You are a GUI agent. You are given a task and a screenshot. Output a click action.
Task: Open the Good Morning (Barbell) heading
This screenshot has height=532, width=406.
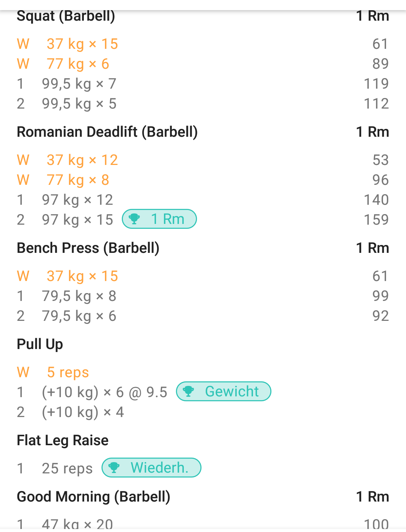[94, 497]
